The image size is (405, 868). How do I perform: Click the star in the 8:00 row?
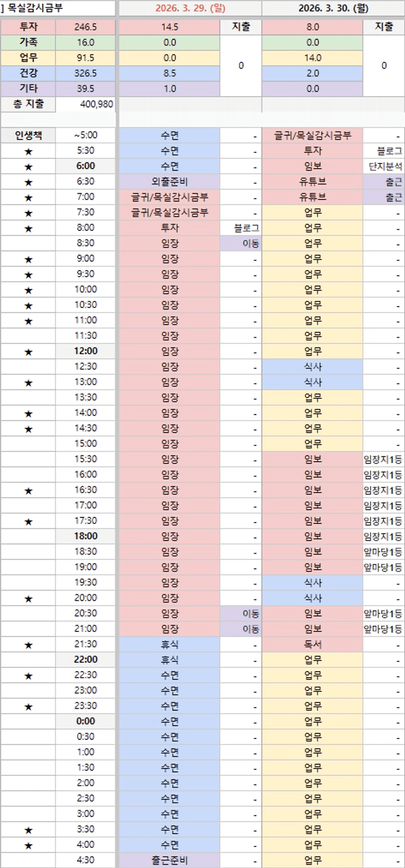(28, 228)
